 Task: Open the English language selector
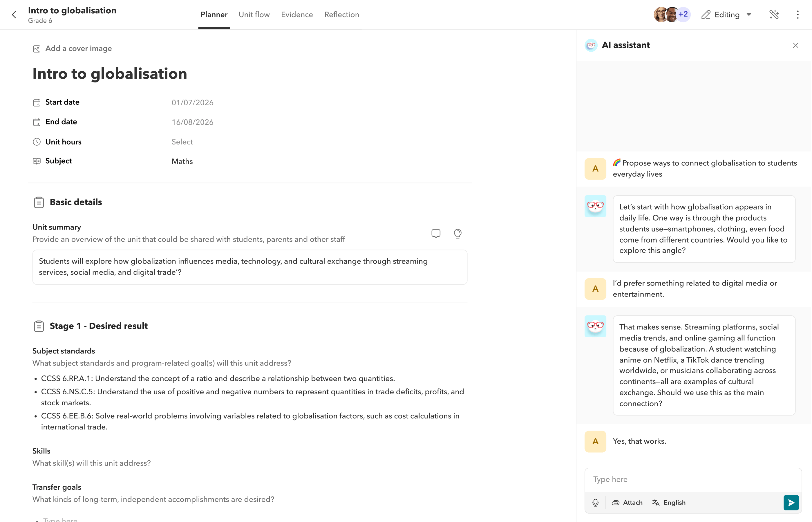point(669,502)
